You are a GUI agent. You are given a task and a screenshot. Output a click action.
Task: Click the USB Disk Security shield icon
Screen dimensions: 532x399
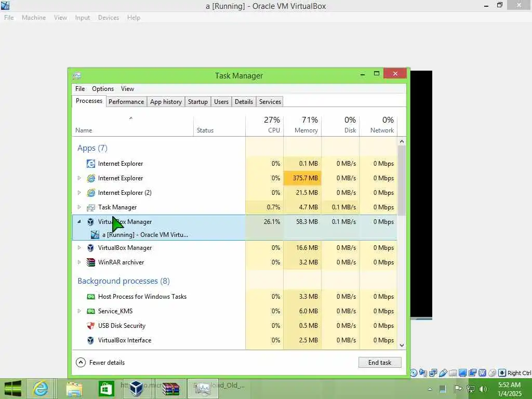tap(91, 326)
